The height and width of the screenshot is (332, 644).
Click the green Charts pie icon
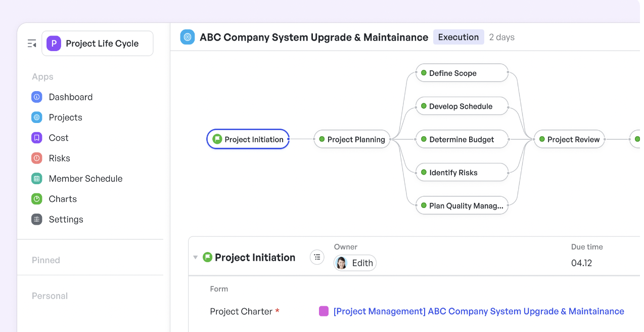pos(37,199)
